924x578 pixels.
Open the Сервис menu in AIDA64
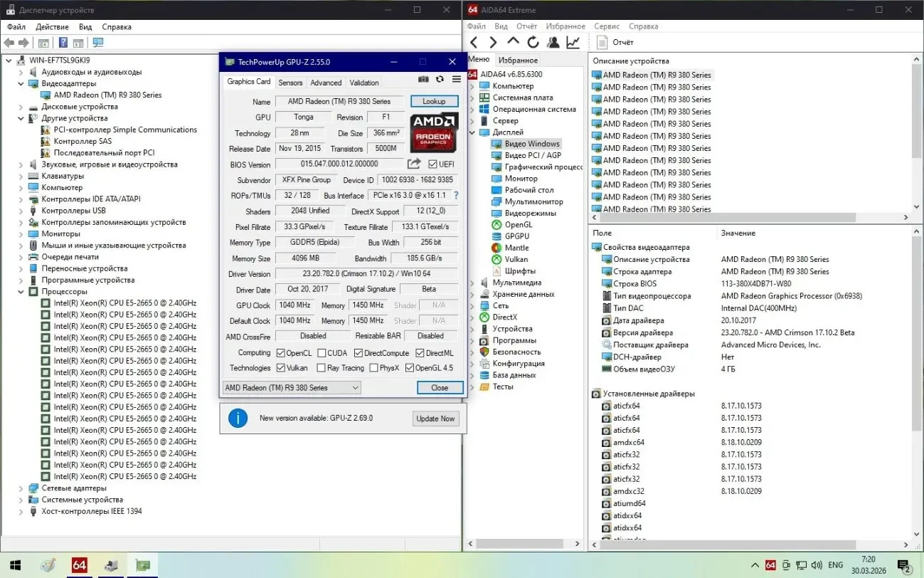click(x=607, y=26)
